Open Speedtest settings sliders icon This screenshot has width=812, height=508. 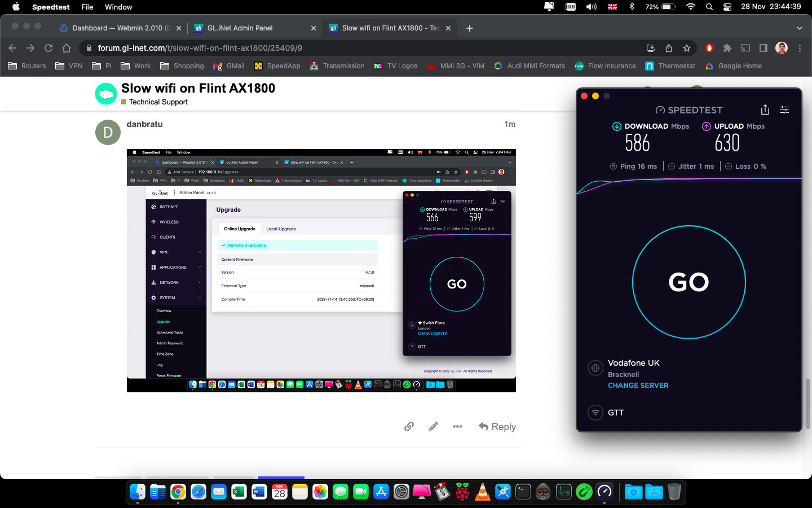(784, 110)
